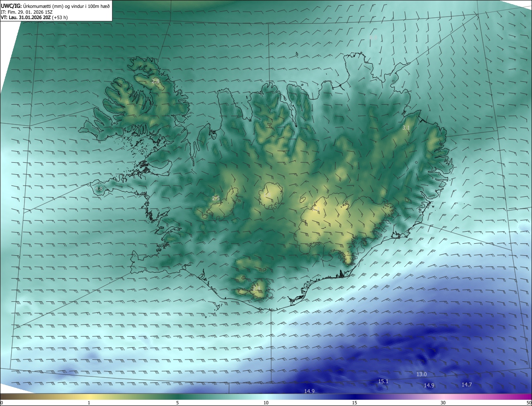Click the colorbar tick label 15
The width and height of the screenshot is (532, 406).
[x=355, y=403]
